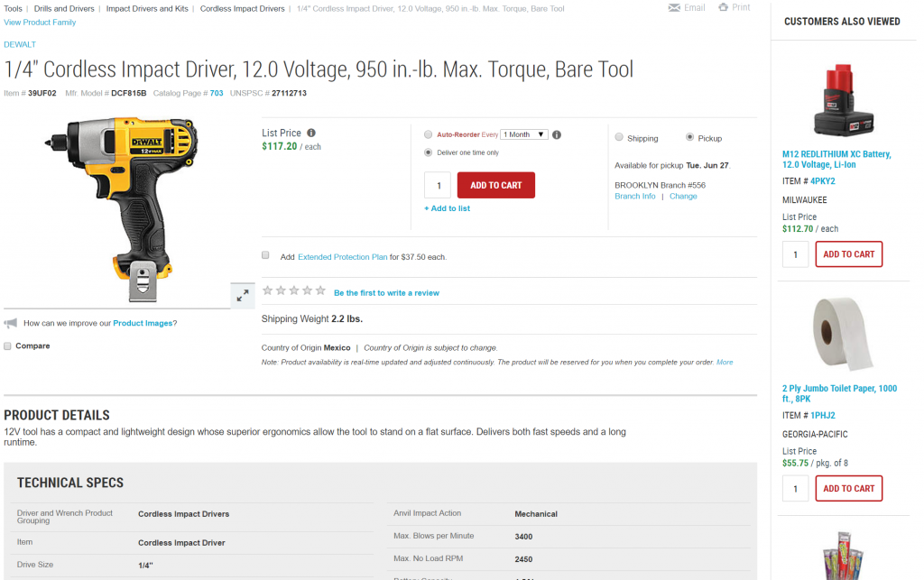The height and width of the screenshot is (580, 924).
Task: Check the Extended Protection Plan checkbox
Action: pyautogui.click(x=266, y=255)
